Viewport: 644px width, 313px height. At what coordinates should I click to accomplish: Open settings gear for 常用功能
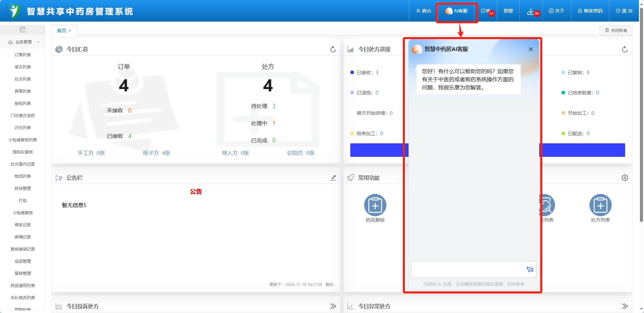tap(624, 178)
